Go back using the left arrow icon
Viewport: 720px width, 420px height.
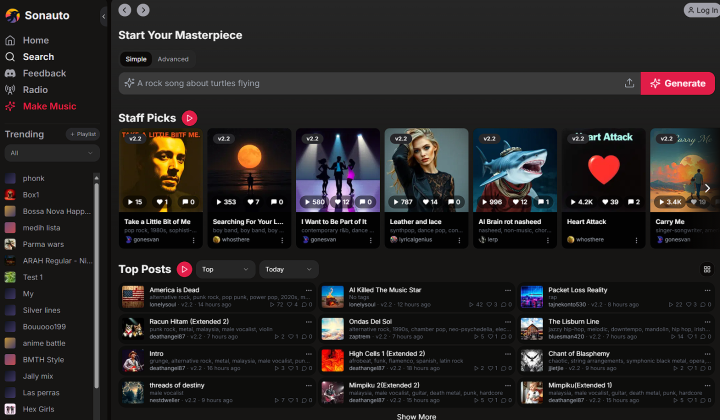(x=125, y=10)
